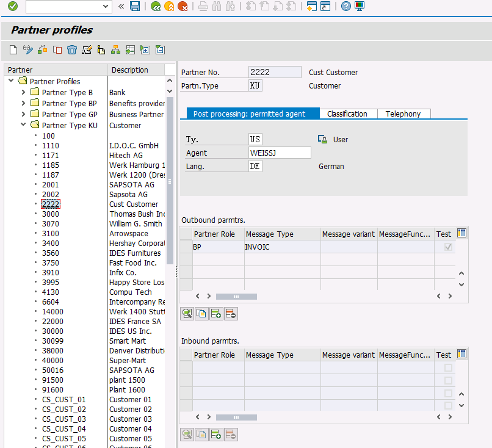Open the transaction command field dropdown

click(x=106, y=6)
